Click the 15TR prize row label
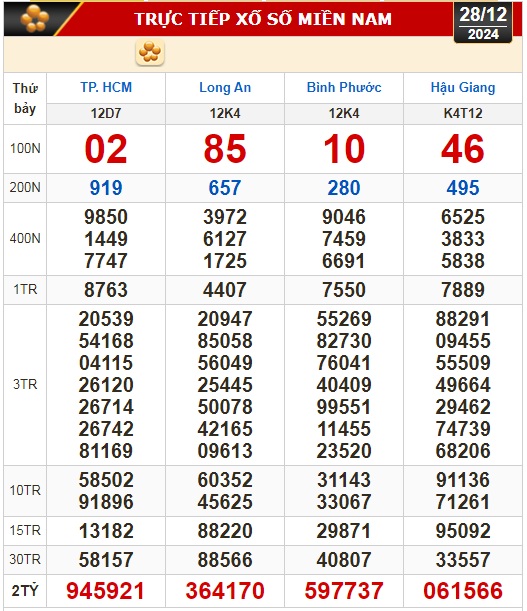Viewport: 527px width, 611px height. click(x=25, y=530)
